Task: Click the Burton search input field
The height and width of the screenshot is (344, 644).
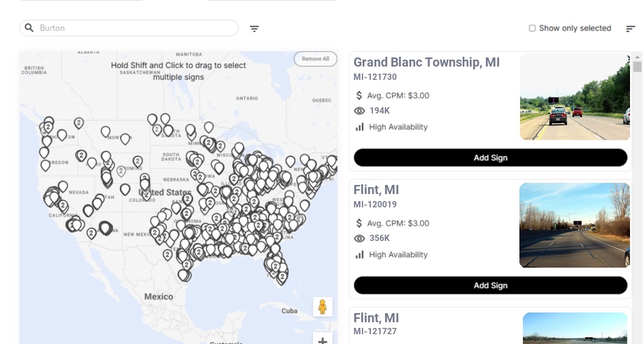Action: click(133, 28)
